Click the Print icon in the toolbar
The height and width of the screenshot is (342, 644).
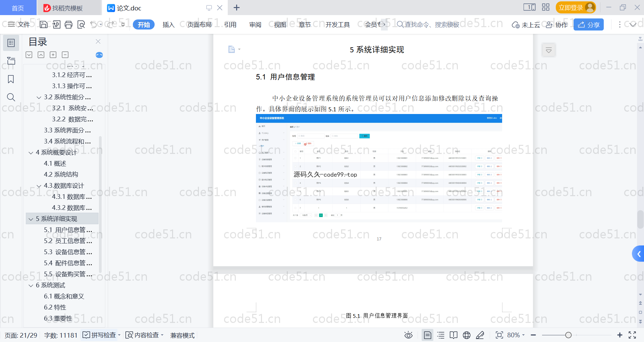pyautogui.click(x=68, y=24)
